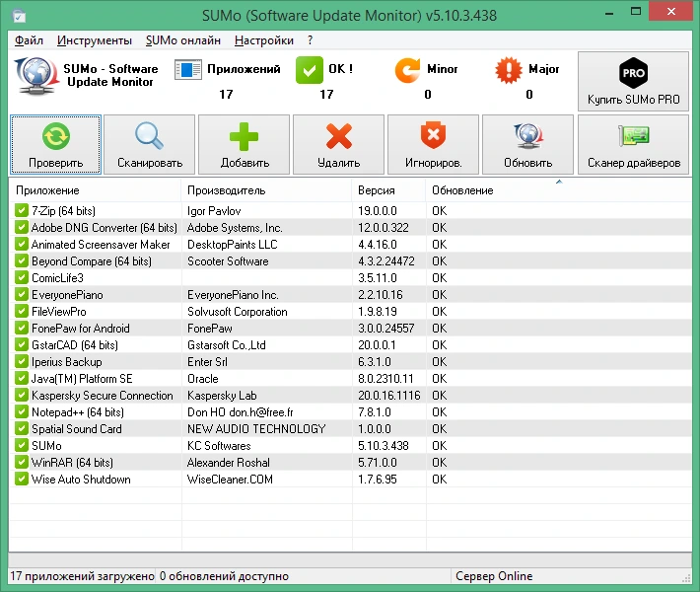Click the Сканировать magnifier icon
The width and height of the screenshot is (700, 592).
click(x=150, y=135)
